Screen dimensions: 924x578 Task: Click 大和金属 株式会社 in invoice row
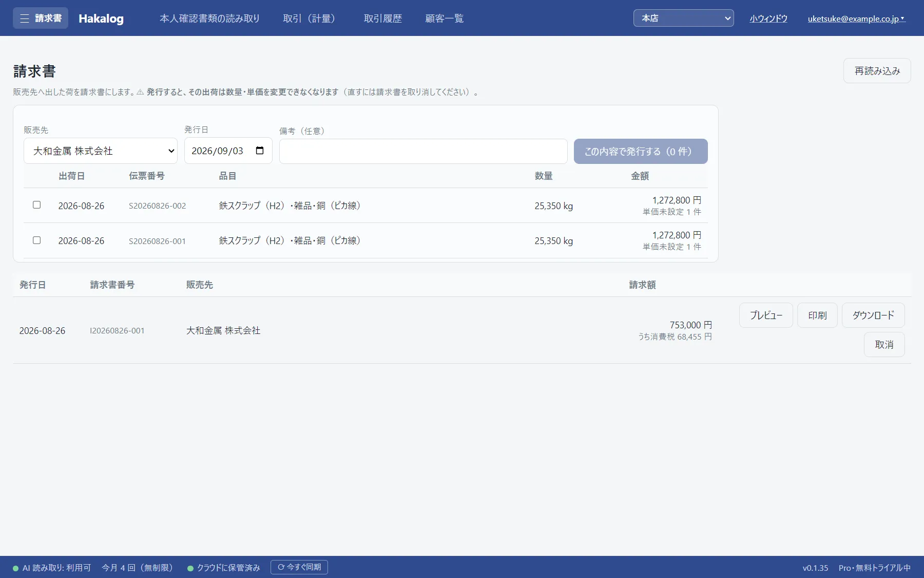pyautogui.click(x=223, y=330)
